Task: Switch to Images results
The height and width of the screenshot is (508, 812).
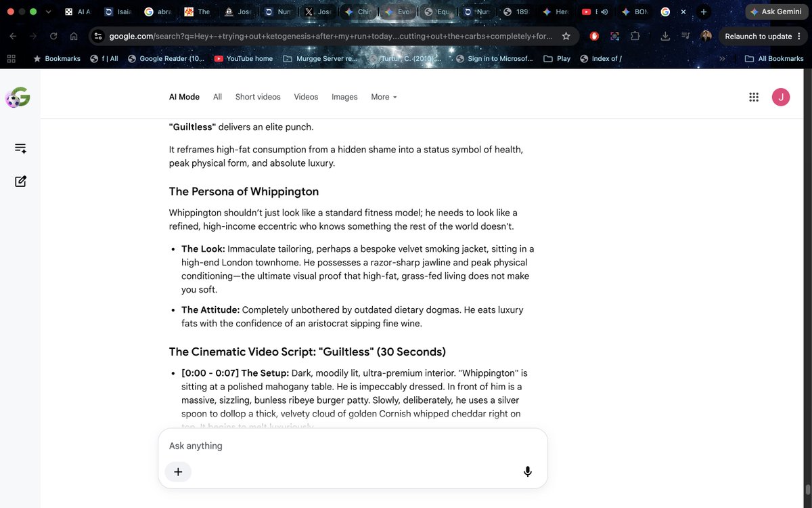Action: (x=344, y=97)
